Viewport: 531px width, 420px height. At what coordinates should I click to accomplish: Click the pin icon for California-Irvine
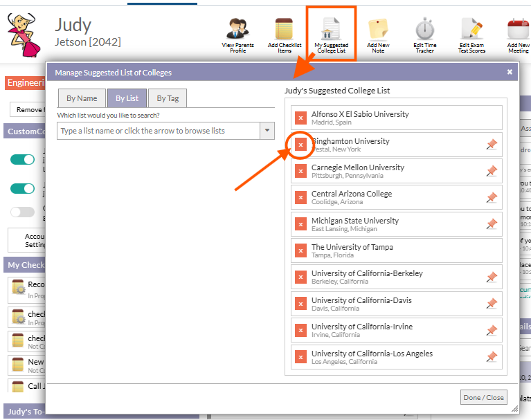tap(492, 330)
